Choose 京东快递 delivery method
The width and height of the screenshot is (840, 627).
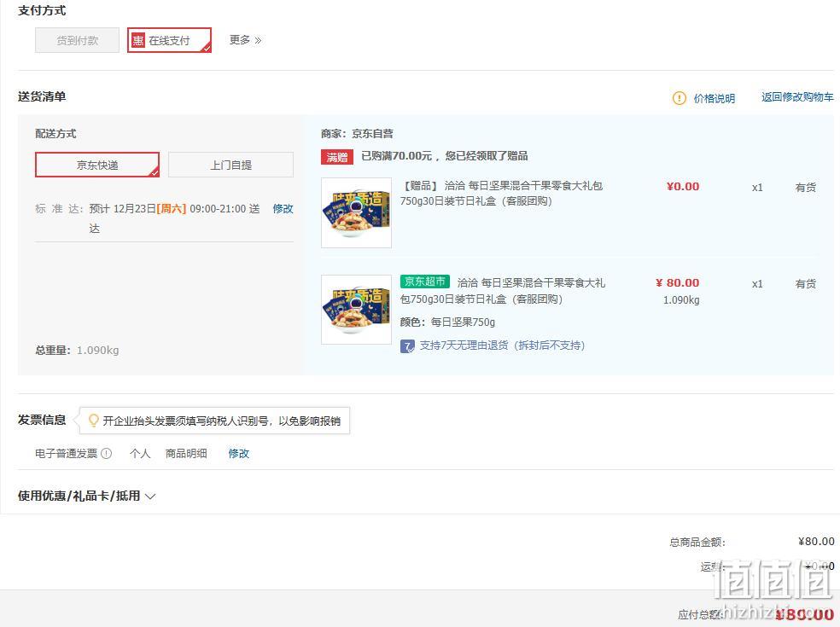coord(97,165)
